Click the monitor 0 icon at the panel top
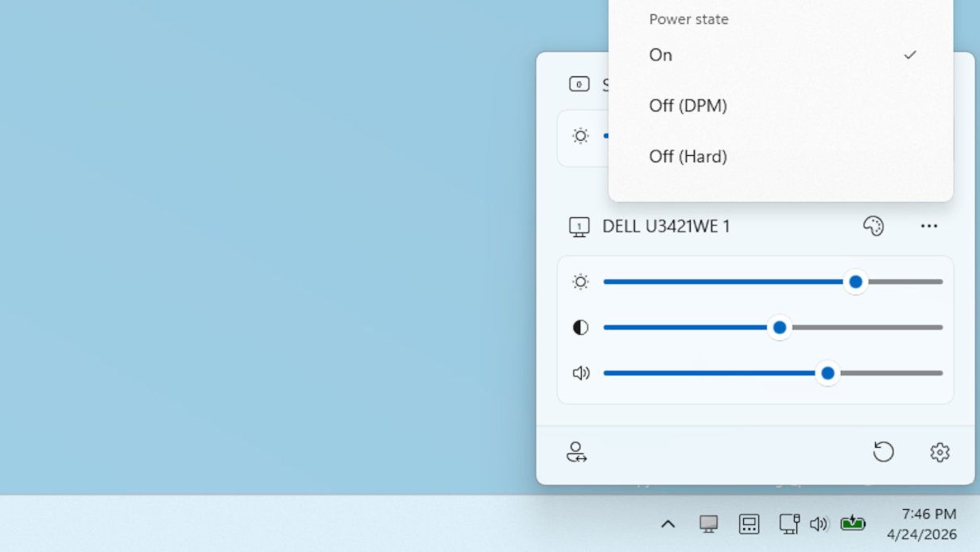The image size is (980, 552). pos(579,84)
